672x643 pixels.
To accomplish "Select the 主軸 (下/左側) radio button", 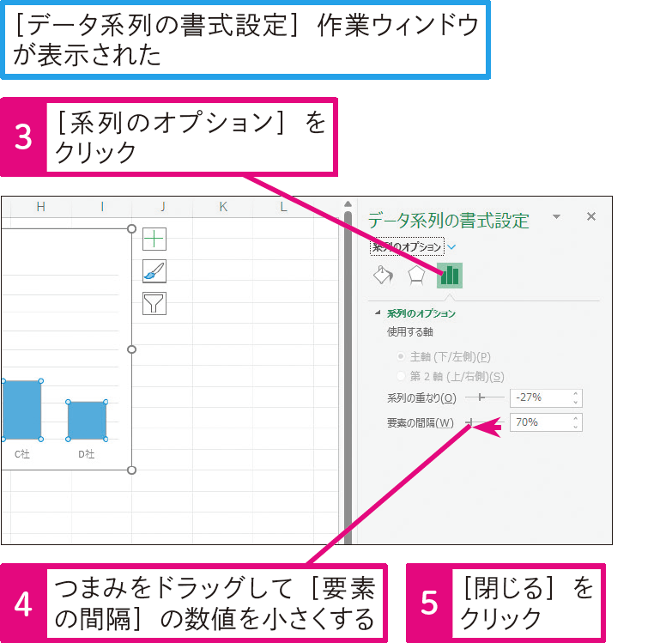I will tap(401, 356).
